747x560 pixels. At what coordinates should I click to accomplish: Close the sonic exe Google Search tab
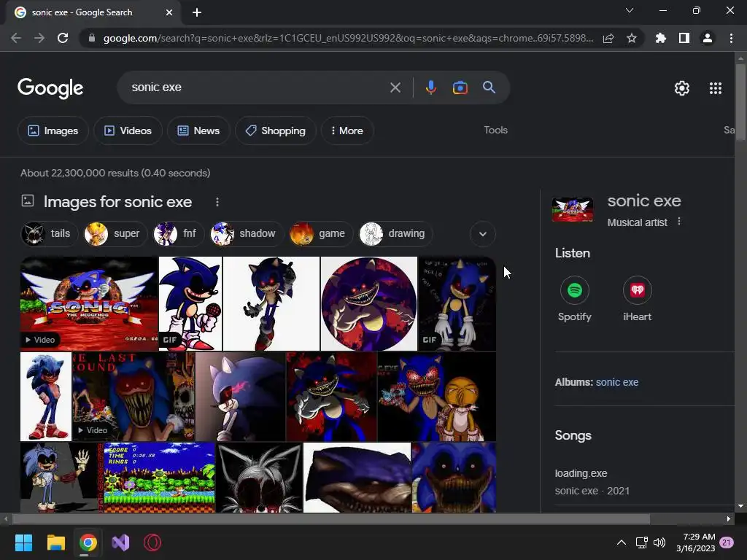pyautogui.click(x=169, y=12)
